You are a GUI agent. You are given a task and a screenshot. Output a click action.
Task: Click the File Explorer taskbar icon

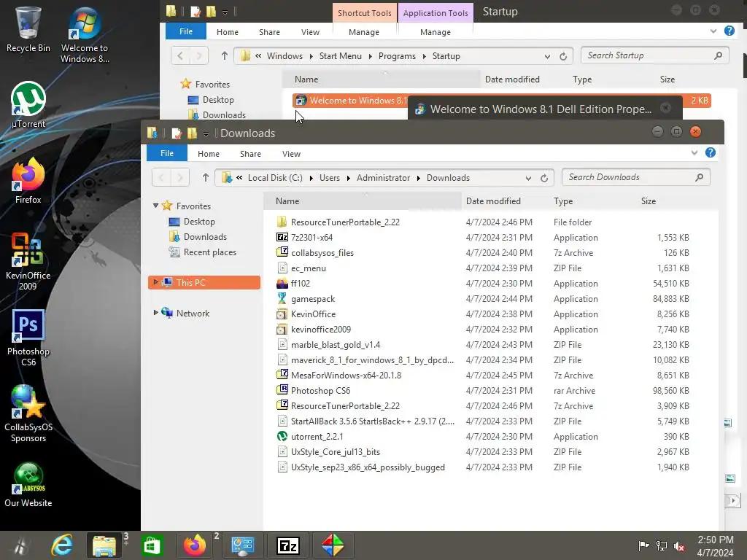coord(104,545)
